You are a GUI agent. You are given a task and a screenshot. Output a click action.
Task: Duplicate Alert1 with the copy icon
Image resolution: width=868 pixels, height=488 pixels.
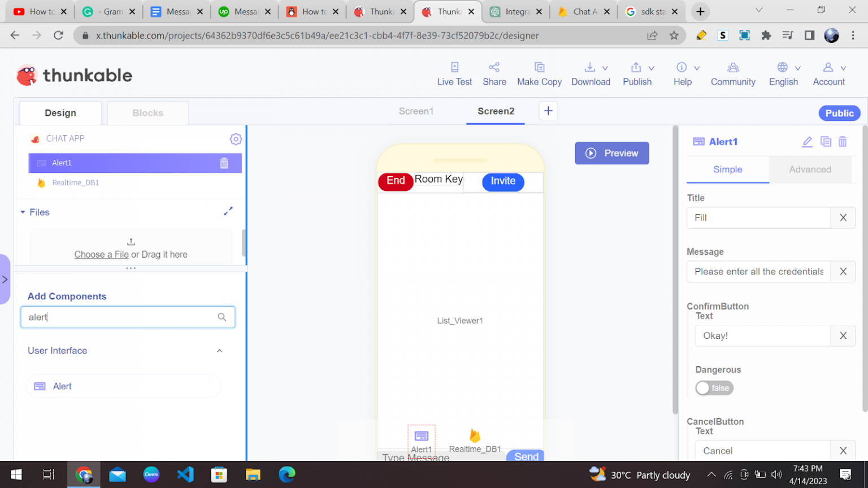click(x=826, y=142)
